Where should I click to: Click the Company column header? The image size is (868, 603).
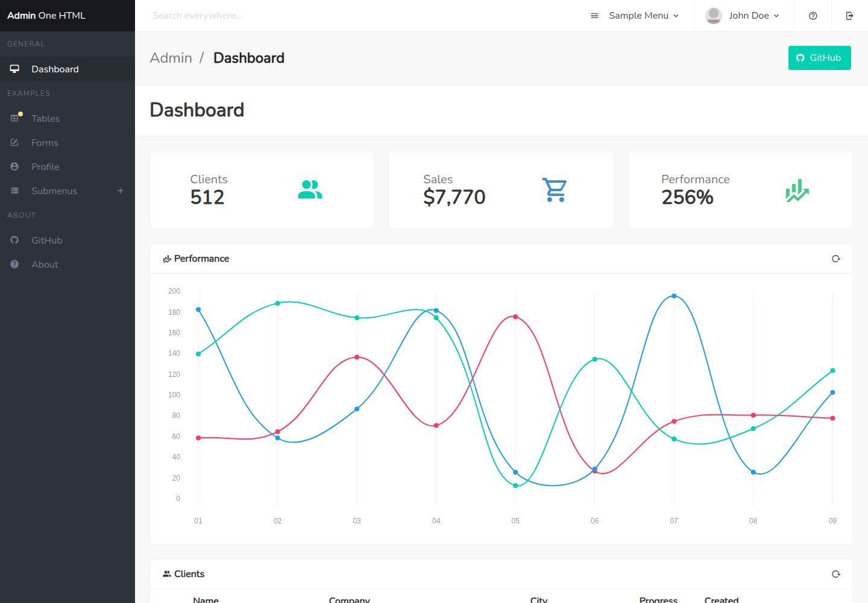click(350, 599)
